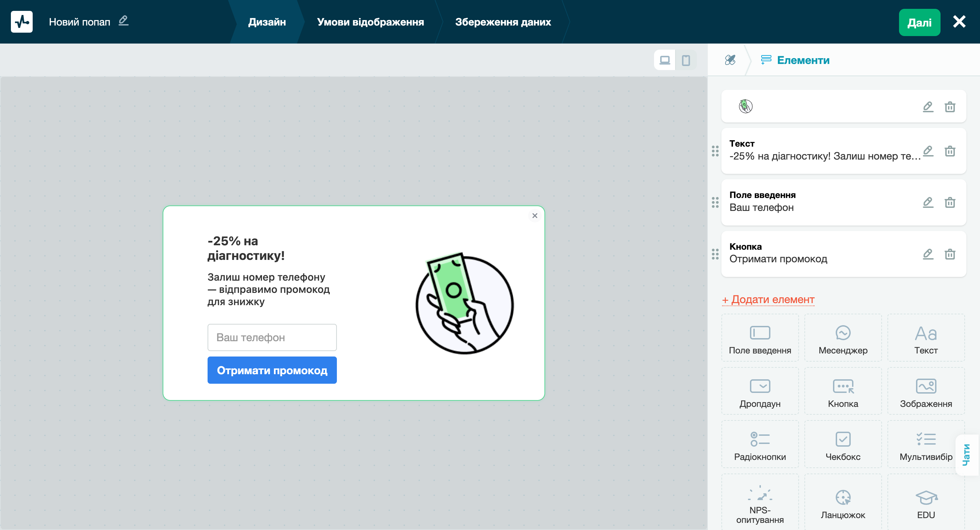This screenshot has width=980, height=530.
Task: Edit the Кнопка element
Action: (x=928, y=253)
